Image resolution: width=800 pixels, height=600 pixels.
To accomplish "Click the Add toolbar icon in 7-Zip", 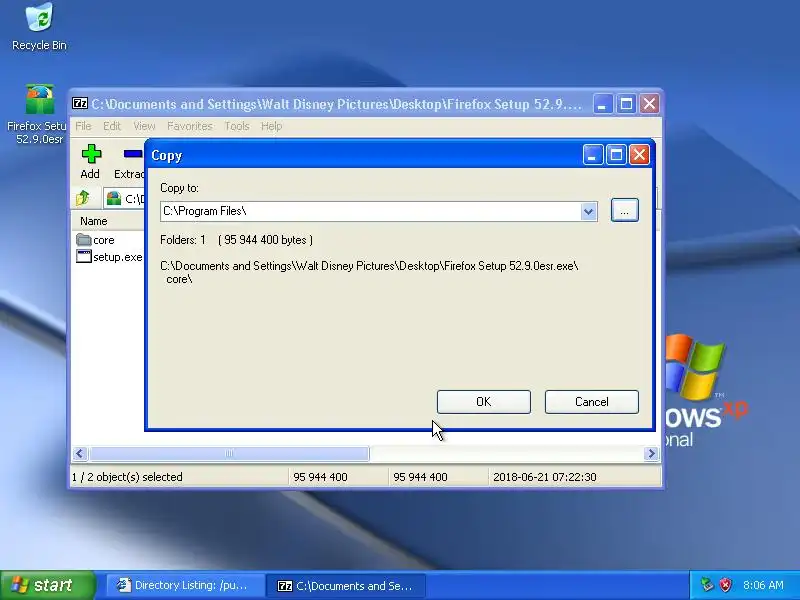I will 90,162.
